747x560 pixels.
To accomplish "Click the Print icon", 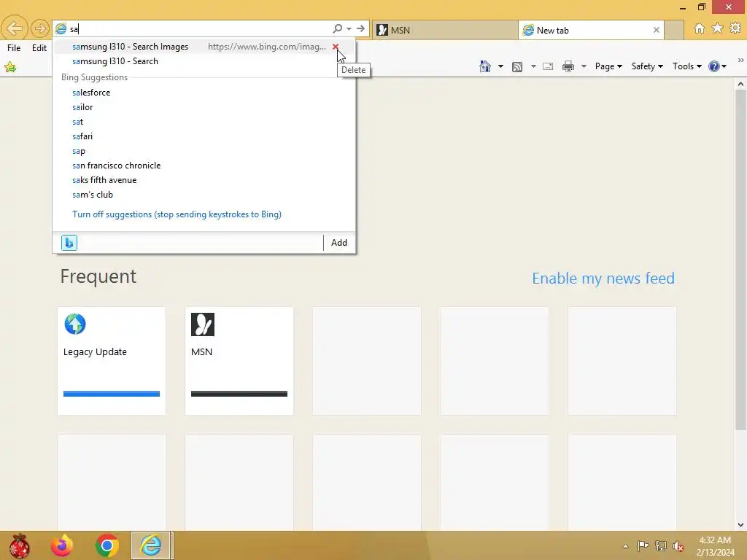I will [x=568, y=66].
